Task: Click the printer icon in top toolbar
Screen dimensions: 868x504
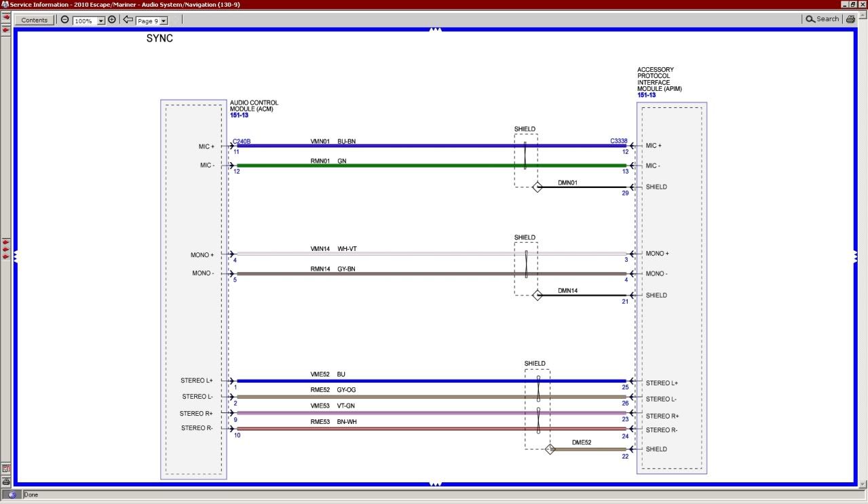Action: pos(850,20)
